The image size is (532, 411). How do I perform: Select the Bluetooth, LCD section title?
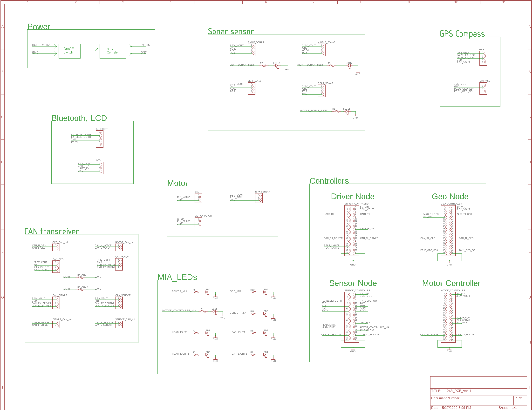(x=79, y=118)
